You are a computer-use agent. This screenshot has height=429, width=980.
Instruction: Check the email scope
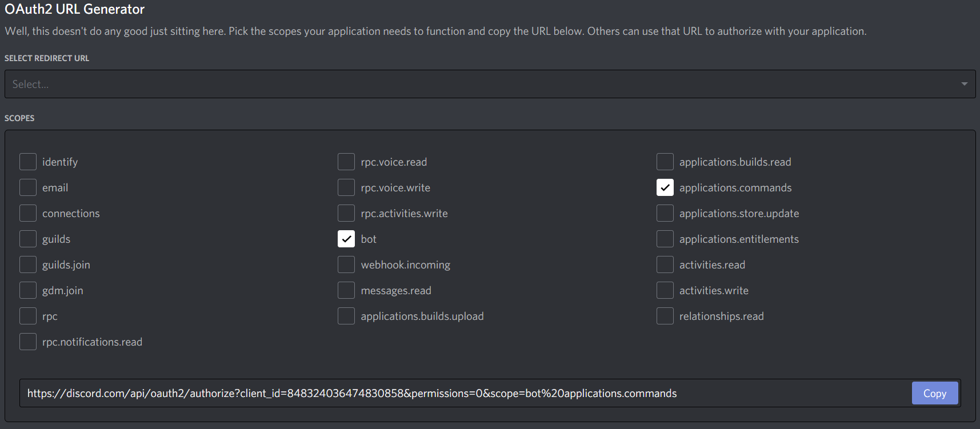28,187
